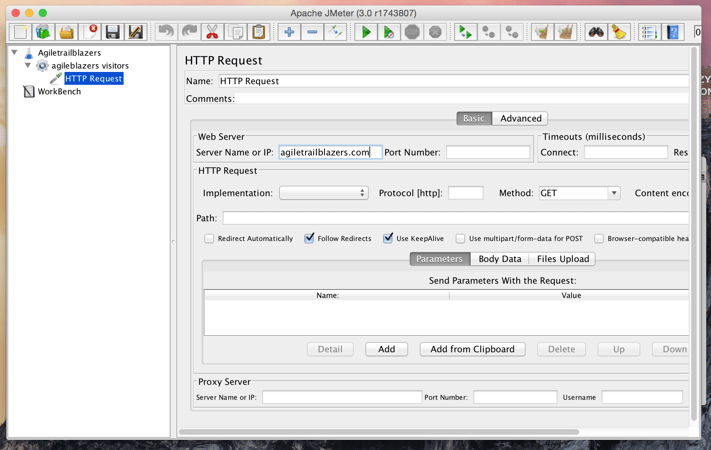Screen dimensions: 711x450
Task: Click Remote Start All icon
Action: click(x=465, y=32)
